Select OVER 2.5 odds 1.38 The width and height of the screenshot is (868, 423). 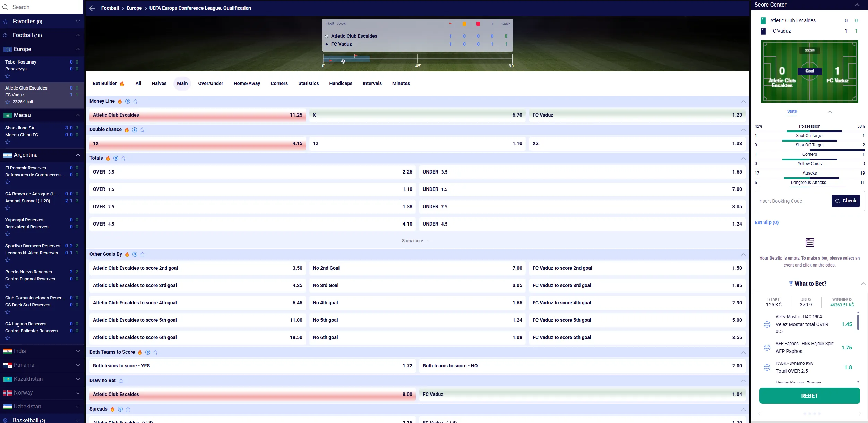point(252,206)
